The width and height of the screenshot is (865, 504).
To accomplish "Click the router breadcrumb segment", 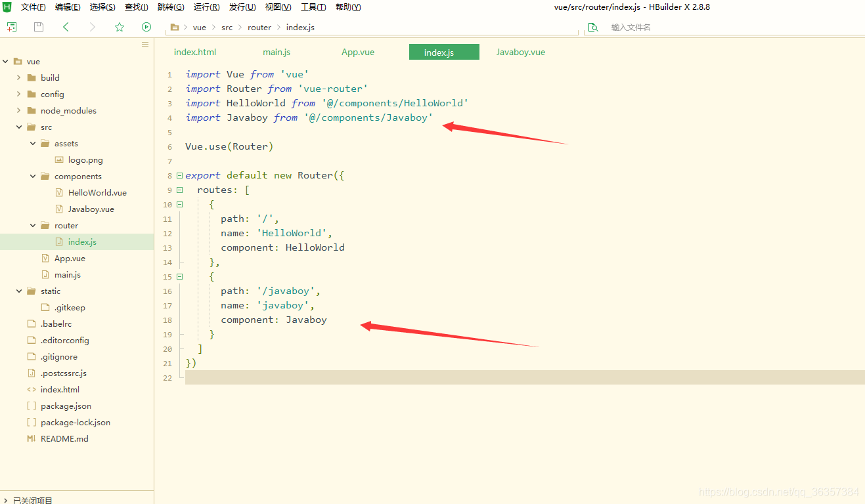I will (259, 28).
